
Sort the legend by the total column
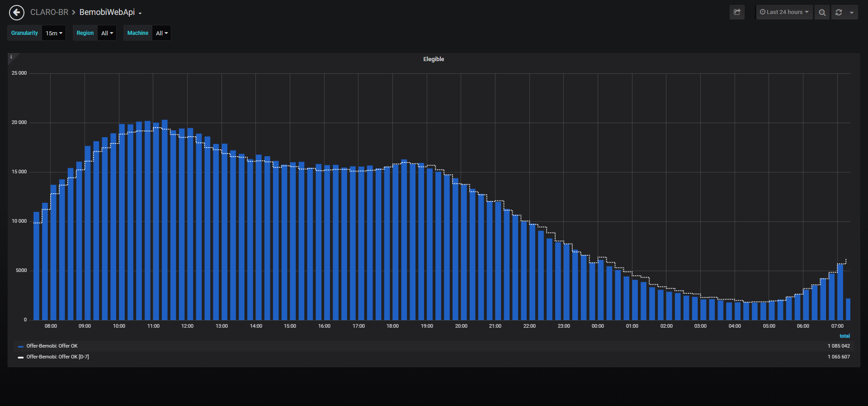tap(844, 336)
